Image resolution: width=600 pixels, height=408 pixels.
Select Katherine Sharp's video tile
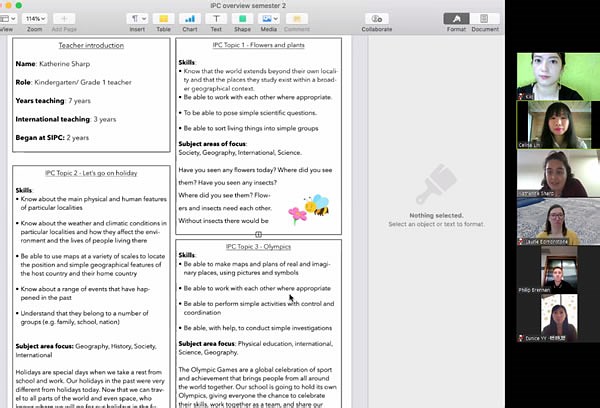pyautogui.click(x=558, y=173)
